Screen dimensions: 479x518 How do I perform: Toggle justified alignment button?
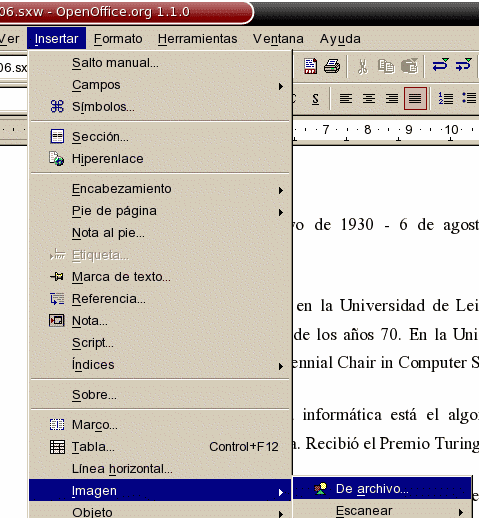click(x=415, y=98)
